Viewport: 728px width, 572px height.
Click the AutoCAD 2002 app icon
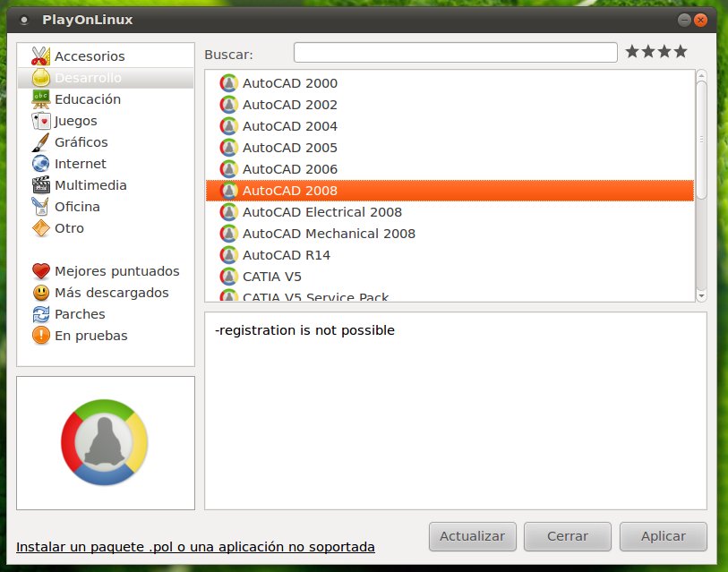click(229, 105)
